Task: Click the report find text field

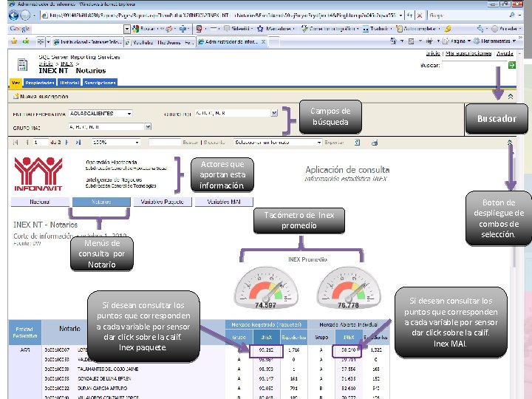Action: point(165,143)
